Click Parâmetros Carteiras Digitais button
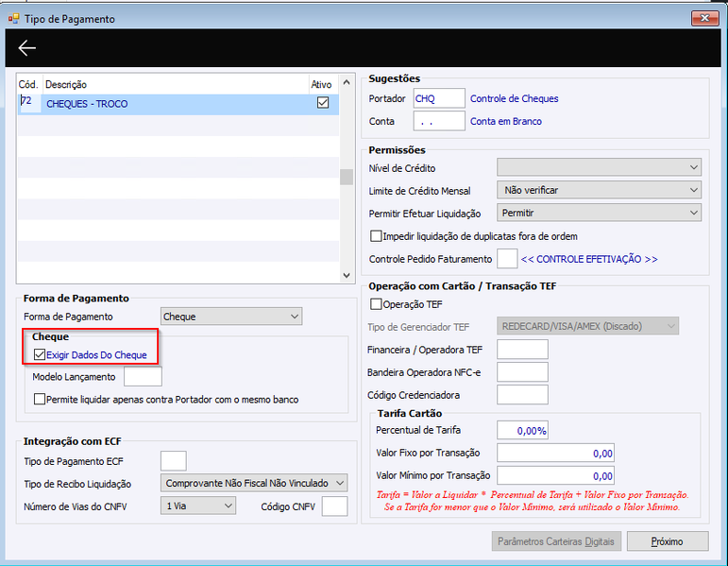Screen dimensions: 728x566 (x=556, y=541)
